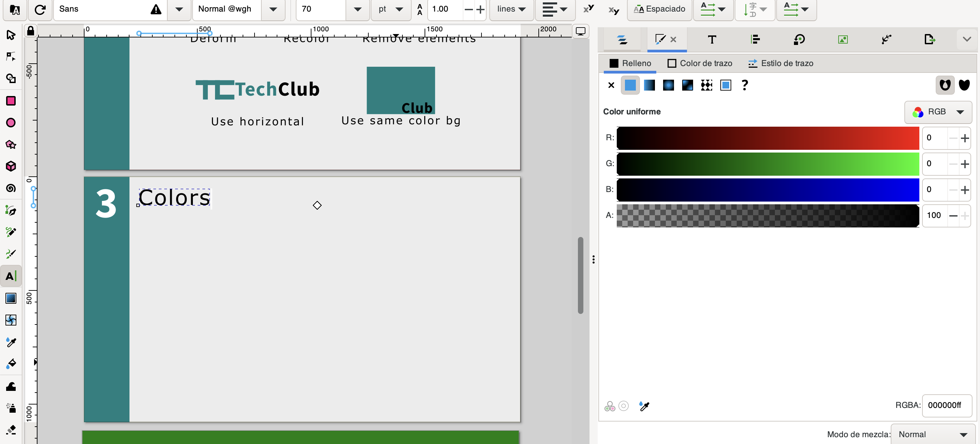The image size is (980, 444).
Task: Choose linear gradient fill type
Action: point(649,85)
